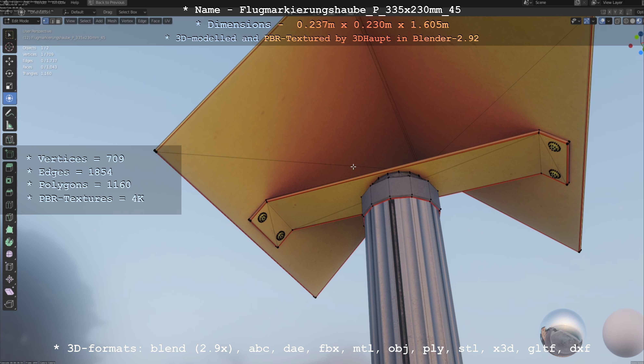Open the Edge menu

(x=142, y=21)
